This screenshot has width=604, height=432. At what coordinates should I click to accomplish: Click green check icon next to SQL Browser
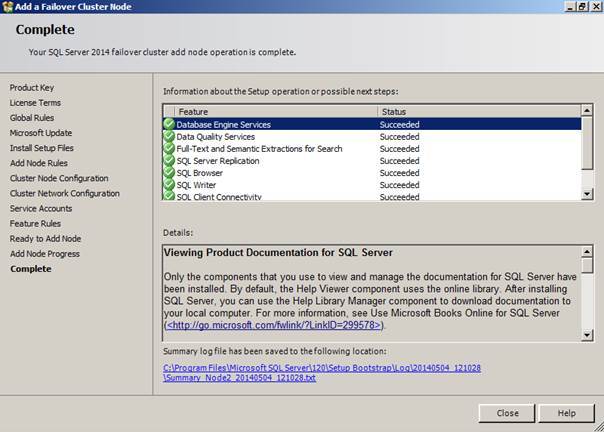click(x=169, y=173)
